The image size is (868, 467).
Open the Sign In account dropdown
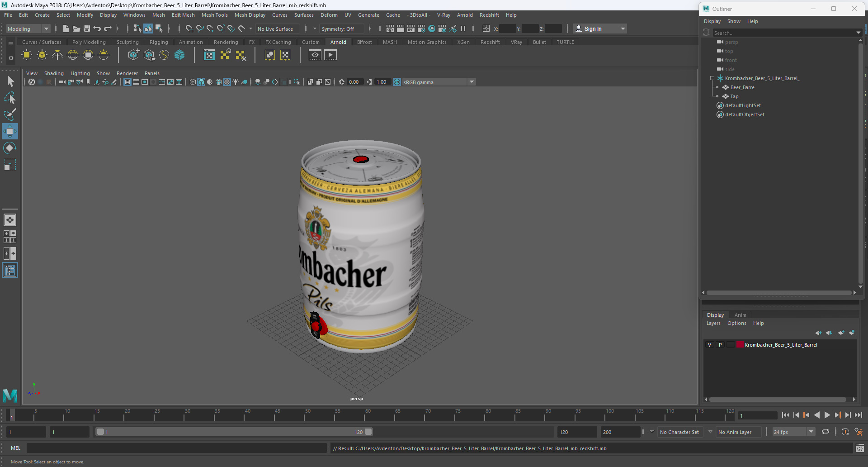tap(623, 29)
